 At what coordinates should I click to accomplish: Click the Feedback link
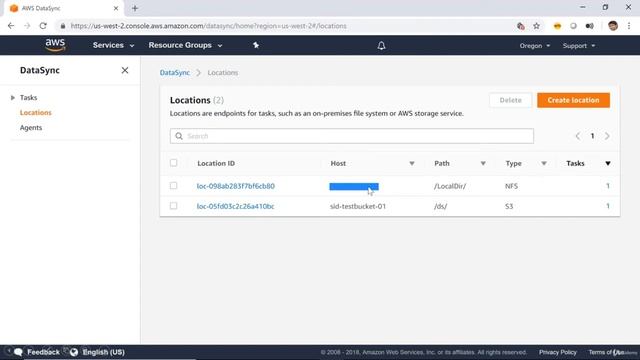click(43, 352)
